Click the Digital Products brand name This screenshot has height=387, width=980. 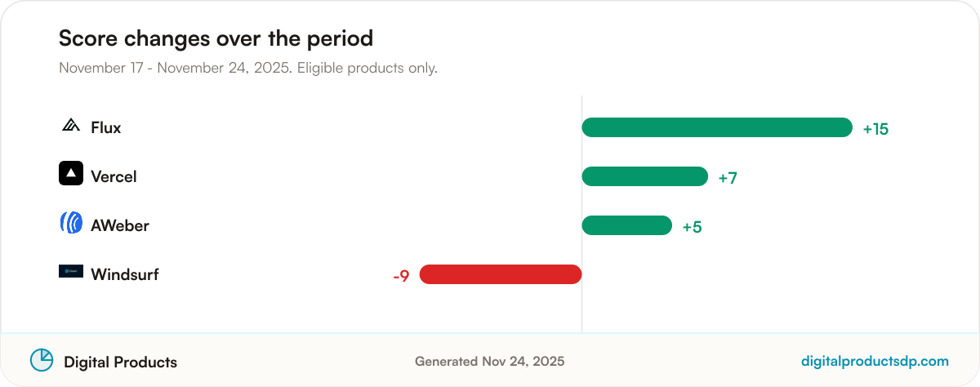(x=120, y=362)
